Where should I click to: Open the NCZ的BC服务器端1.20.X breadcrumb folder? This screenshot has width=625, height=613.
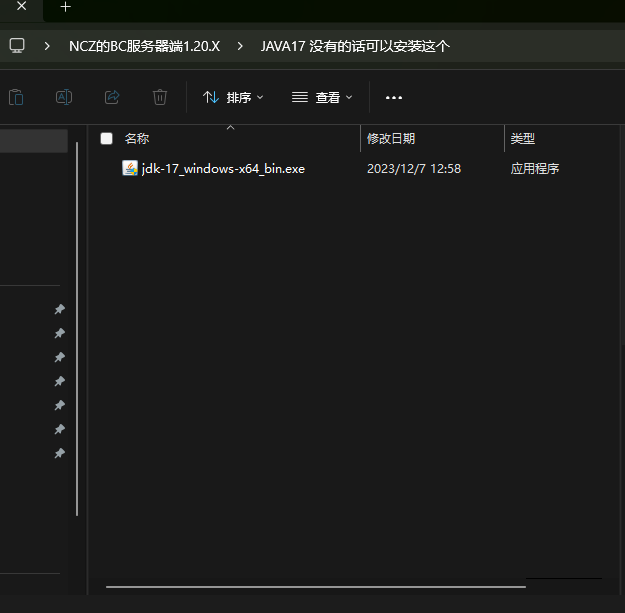144,46
